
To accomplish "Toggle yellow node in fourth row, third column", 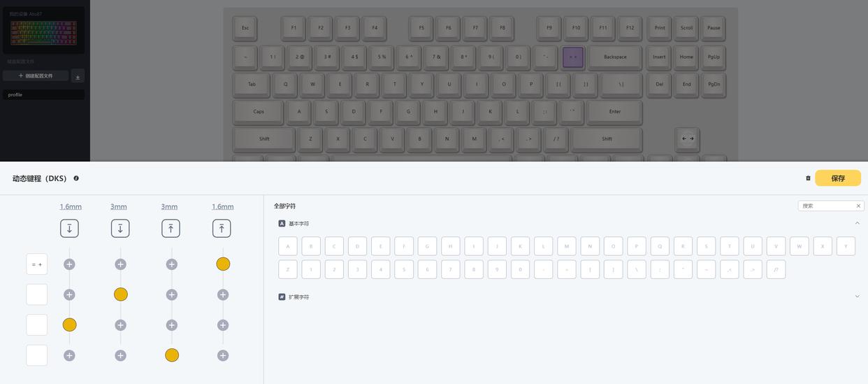I will coord(172,355).
